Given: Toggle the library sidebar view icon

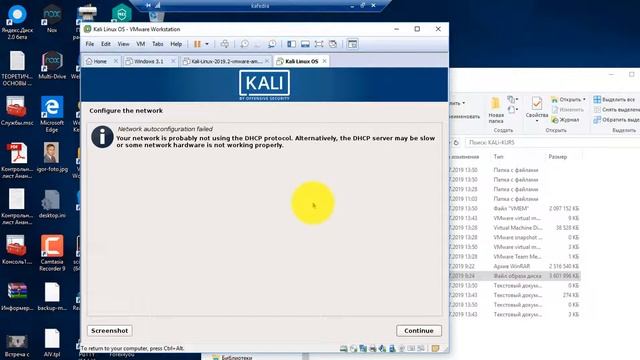Looking at the screenshot, I should point(291,44).
